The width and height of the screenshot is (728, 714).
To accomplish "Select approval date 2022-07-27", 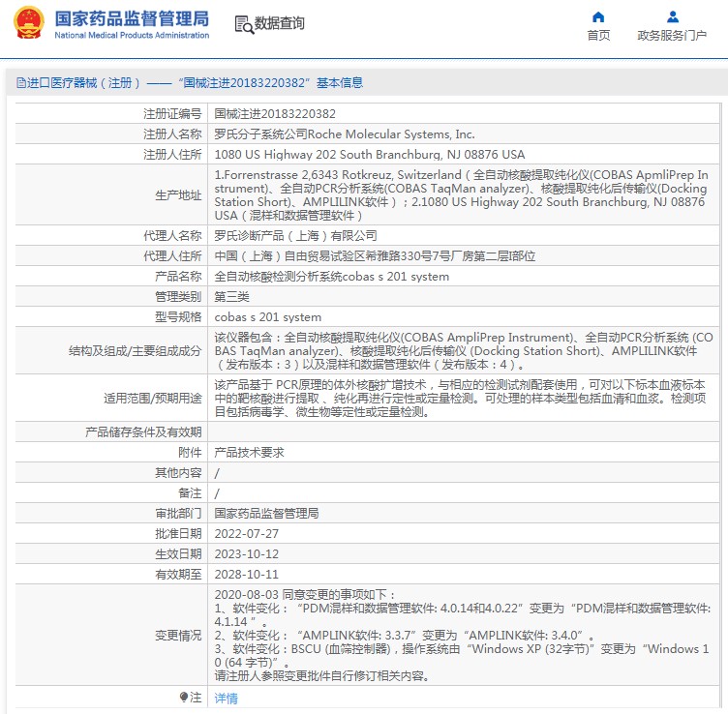I will 247,533.
